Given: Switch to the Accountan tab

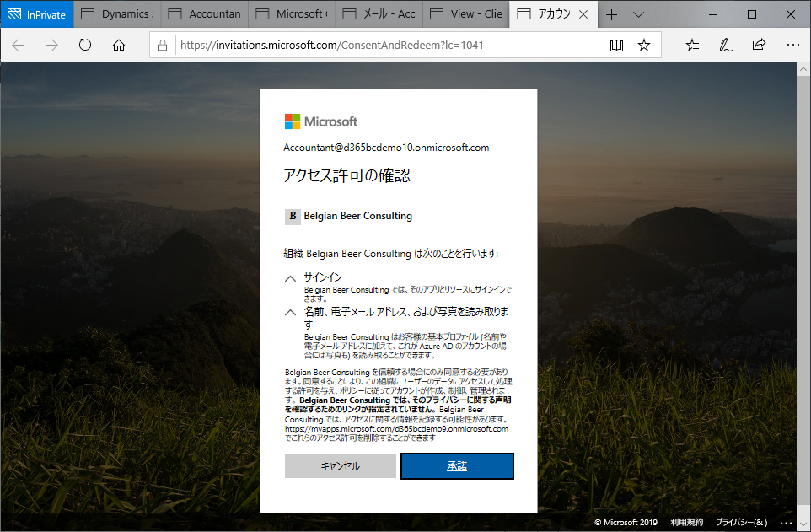Looking at the screenshot, I should [205, 14].
